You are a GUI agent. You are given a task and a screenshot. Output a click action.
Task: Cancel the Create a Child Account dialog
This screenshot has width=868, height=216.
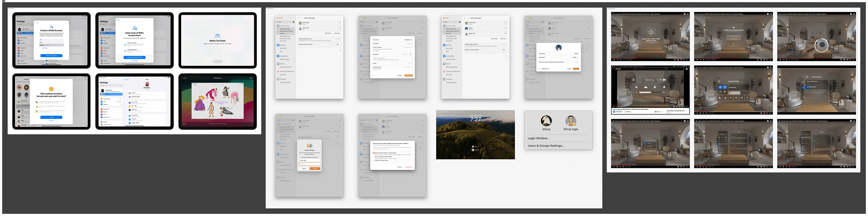tap(37, 22)
